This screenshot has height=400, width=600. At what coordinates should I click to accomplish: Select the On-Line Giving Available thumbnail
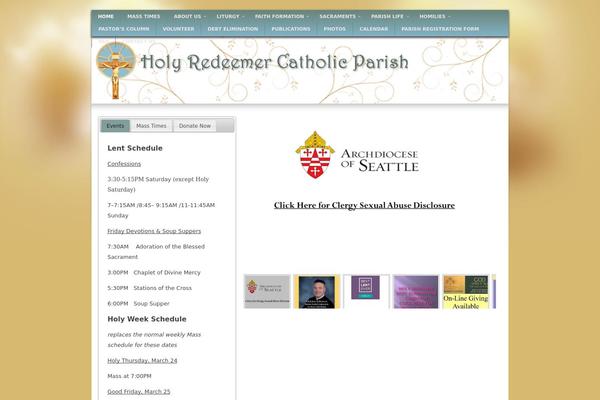[465, 291]
